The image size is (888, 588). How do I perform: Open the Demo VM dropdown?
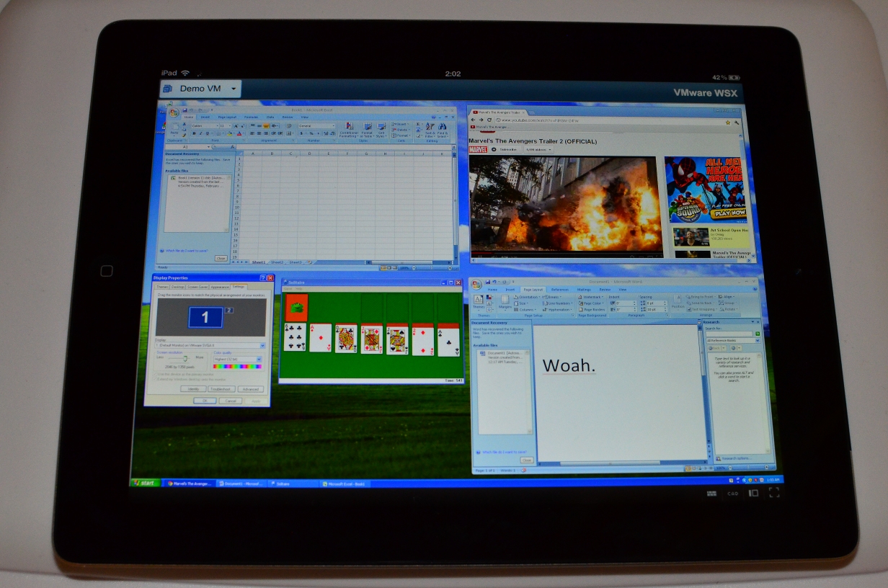[x=200, y=89]
